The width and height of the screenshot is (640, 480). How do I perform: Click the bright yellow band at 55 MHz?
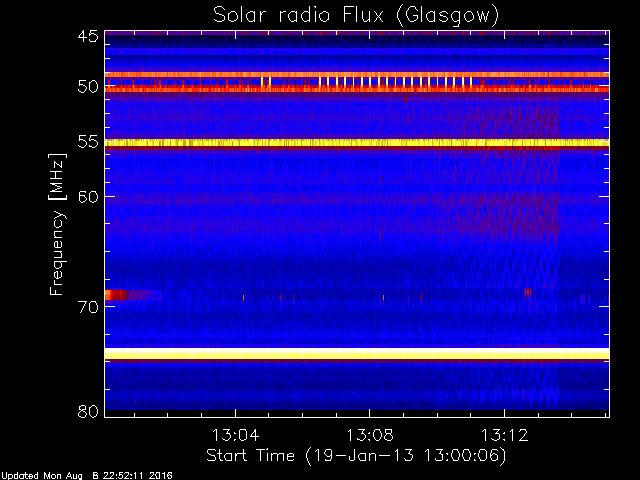pyautogui.click(x=357, y=143)
